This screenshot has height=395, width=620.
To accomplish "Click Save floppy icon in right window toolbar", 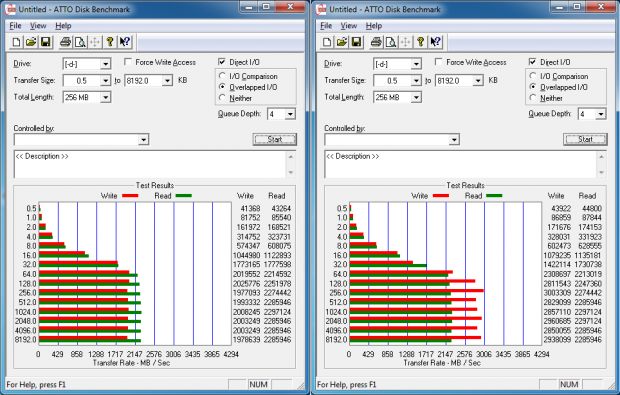I will 357,42.
